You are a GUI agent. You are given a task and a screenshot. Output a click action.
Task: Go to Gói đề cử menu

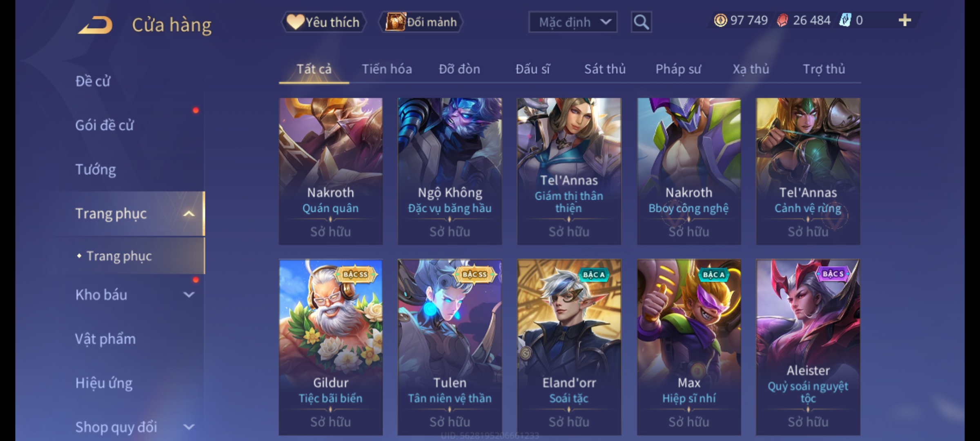(x=105, y=125)
